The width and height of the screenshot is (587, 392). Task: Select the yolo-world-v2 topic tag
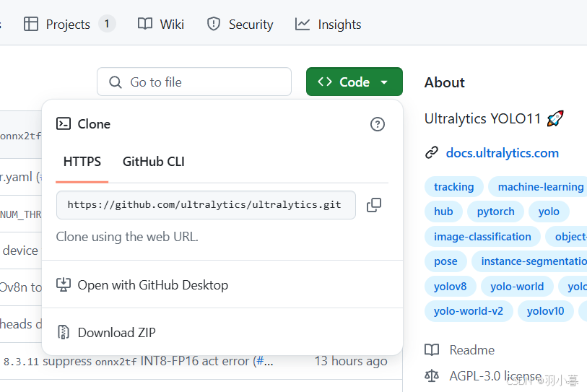pos(468,311)
